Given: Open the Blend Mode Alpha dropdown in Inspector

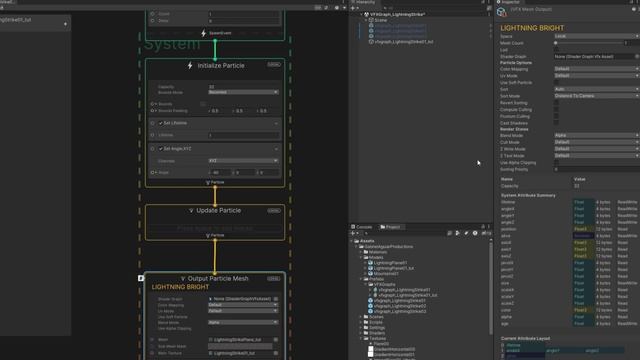Looking at the screenshot, I should pos(597,136).
